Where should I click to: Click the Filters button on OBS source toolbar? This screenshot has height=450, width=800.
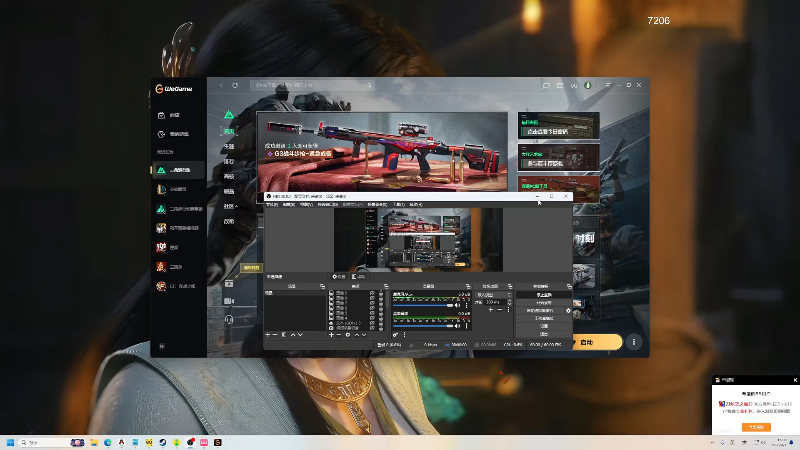[358, 276]
